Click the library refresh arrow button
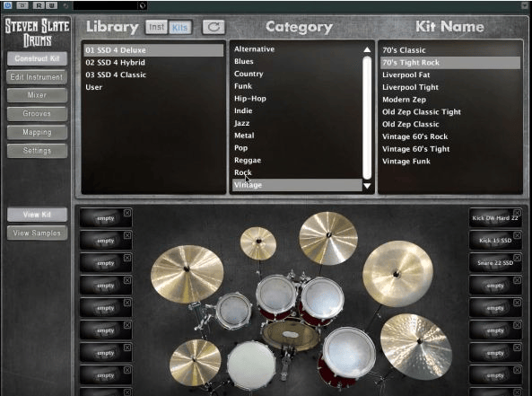Image resolution: width=532 pixels, height=396 pixels. pos(214,27)
